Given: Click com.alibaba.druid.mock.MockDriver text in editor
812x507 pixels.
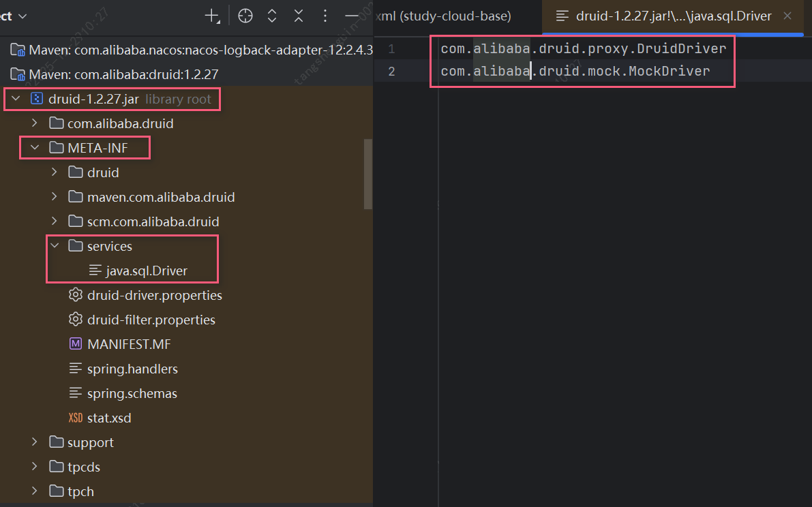Looking at the screenshot, I should [575, 71].
